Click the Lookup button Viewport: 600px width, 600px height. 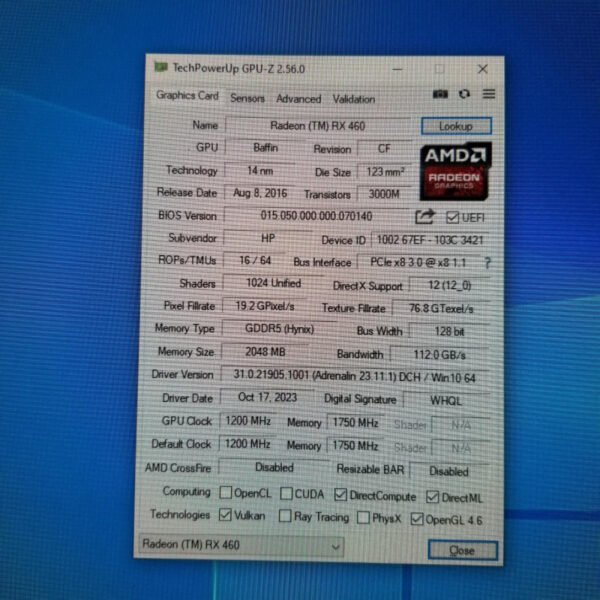456,126
